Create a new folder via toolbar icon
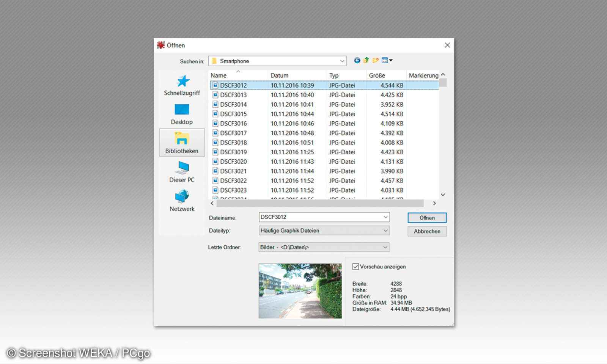607x364 pixels. [376, 60]
